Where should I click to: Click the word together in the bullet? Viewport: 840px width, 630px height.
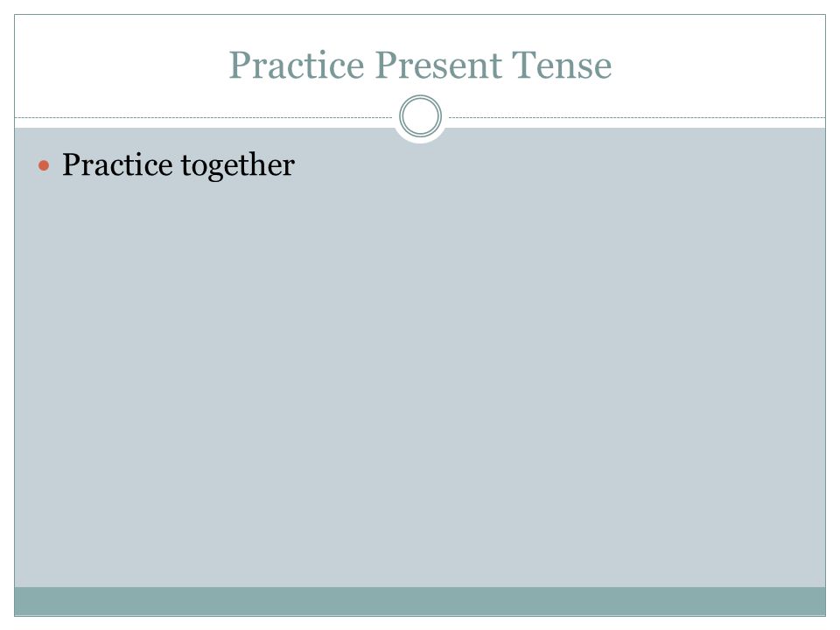238,165
